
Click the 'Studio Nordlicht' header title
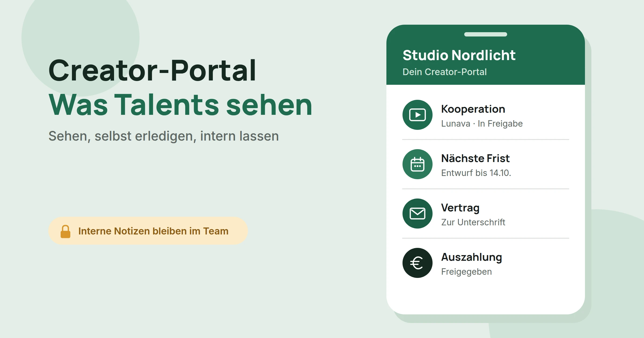click(x=459, y=55)
